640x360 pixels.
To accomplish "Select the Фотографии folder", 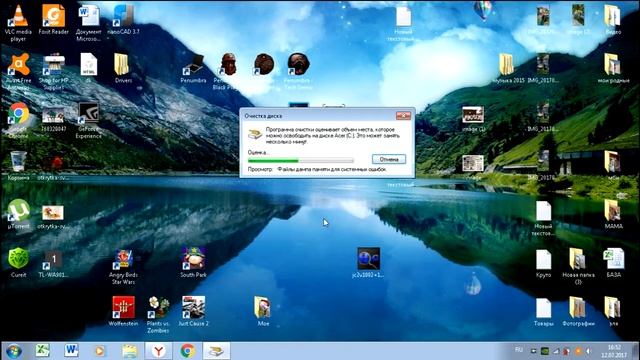I will click(x=578, y=311).
